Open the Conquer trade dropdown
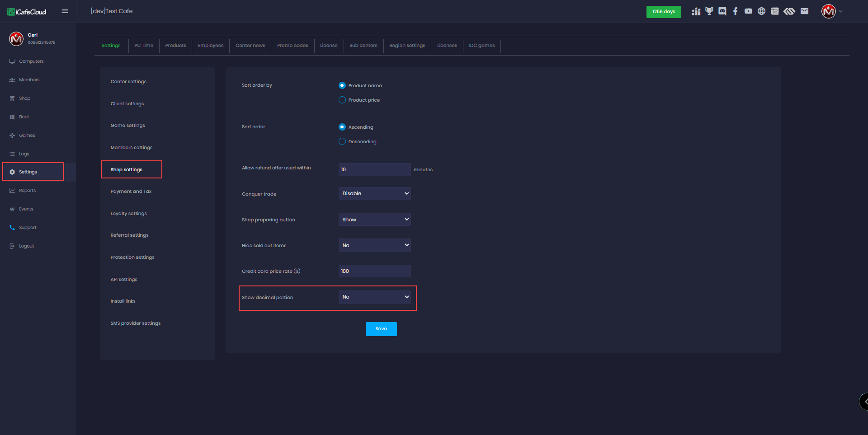This screenshot has width=868, height=435. pyautogui.click(x=374, y=193)
